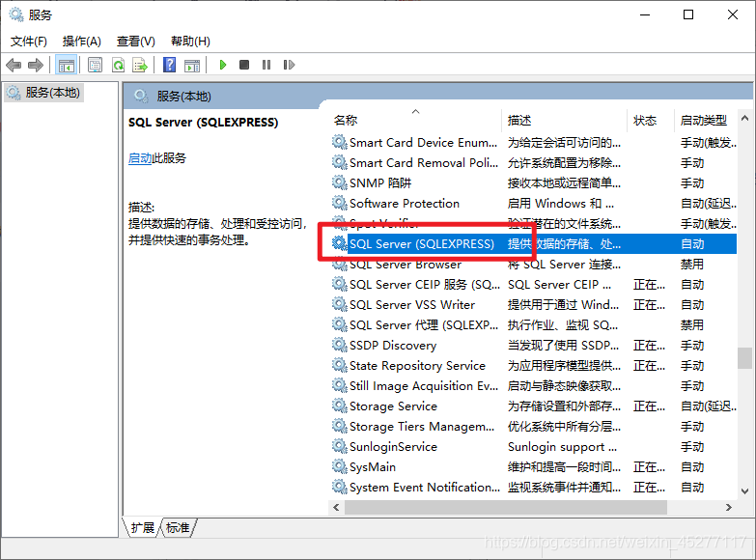Select the Storage Tiers Managem... row
The height and width of the screenshot is (560, 756).
tap(534, 427)
